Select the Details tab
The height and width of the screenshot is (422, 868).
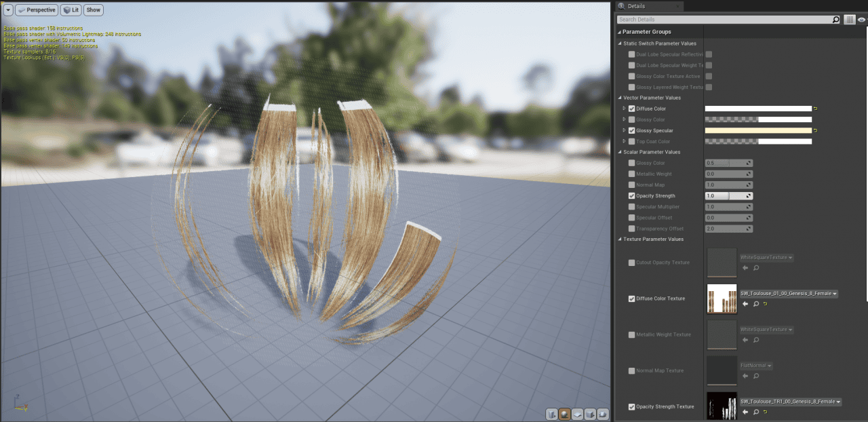pyautogui.click(x=637, y=5)
